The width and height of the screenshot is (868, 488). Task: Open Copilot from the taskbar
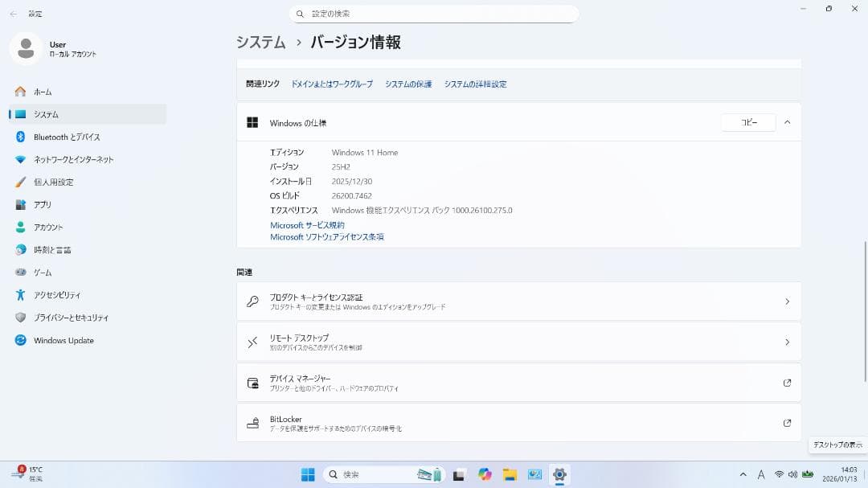pyautogui.click(x=485, y=474)
